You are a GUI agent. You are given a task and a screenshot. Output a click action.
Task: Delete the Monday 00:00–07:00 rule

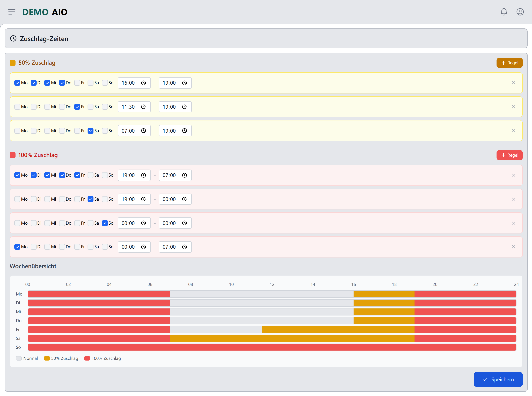tap(513, 247)
